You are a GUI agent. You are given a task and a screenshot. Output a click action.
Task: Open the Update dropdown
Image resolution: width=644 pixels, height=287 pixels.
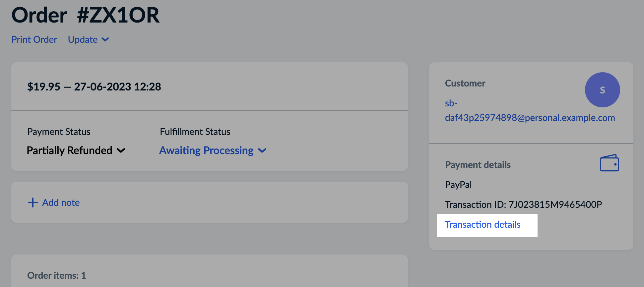tap(88, 39)
